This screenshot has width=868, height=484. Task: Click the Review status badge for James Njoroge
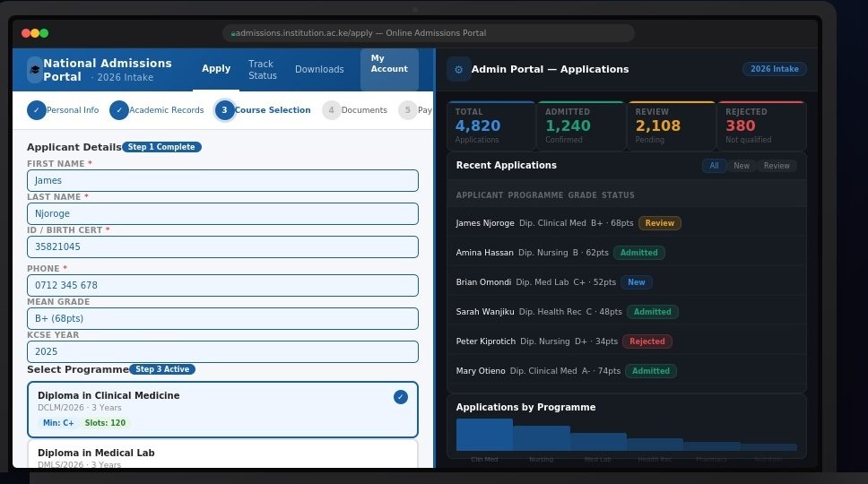(x=659, y=223)
